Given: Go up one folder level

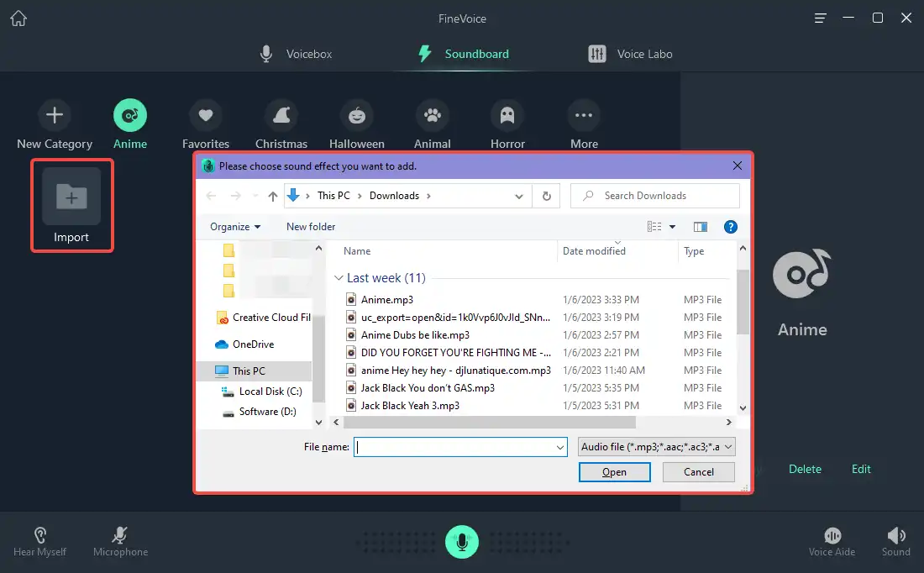Looking at the screenshot, I should coord(272,197).
